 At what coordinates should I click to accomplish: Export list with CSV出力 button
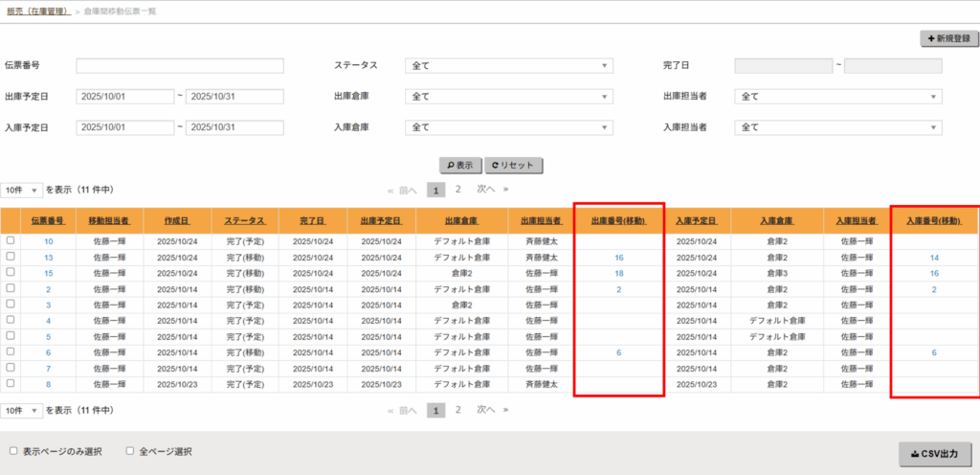[x=935, y=453]
